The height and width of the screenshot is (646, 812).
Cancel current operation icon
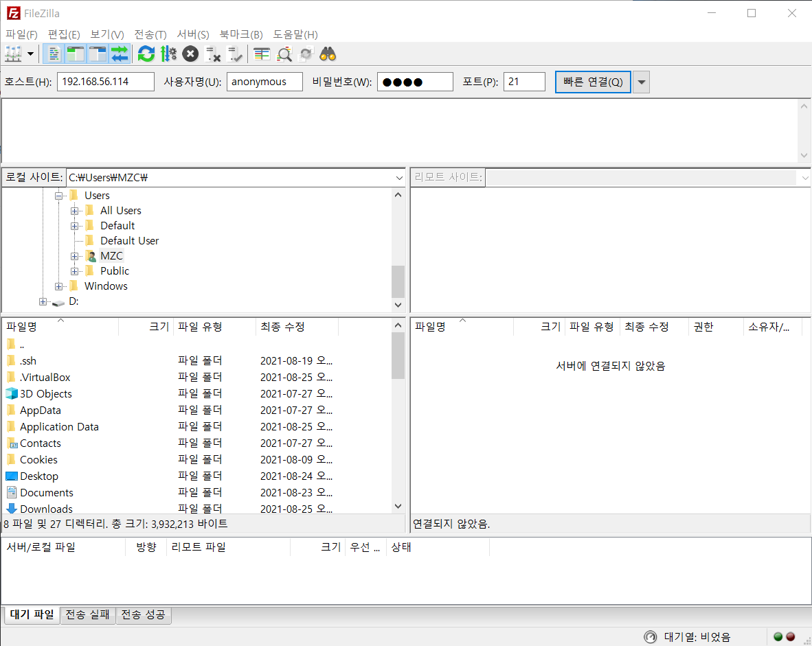pos(190,54)
